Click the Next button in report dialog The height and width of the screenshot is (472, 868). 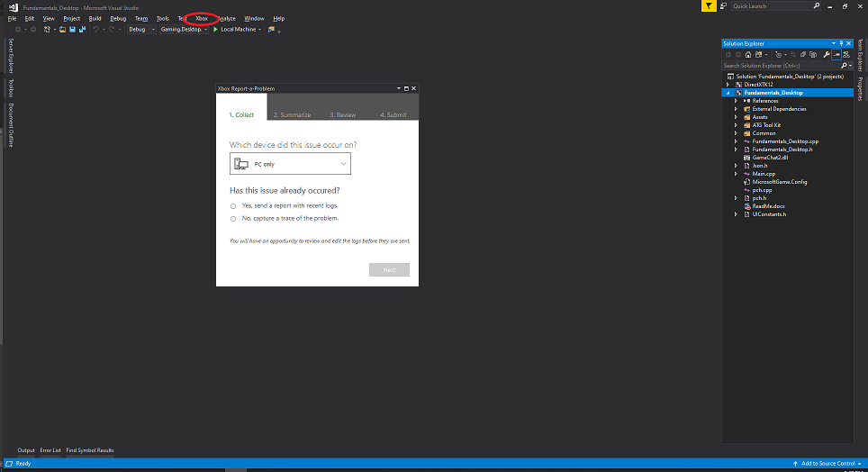pos(389,270)
